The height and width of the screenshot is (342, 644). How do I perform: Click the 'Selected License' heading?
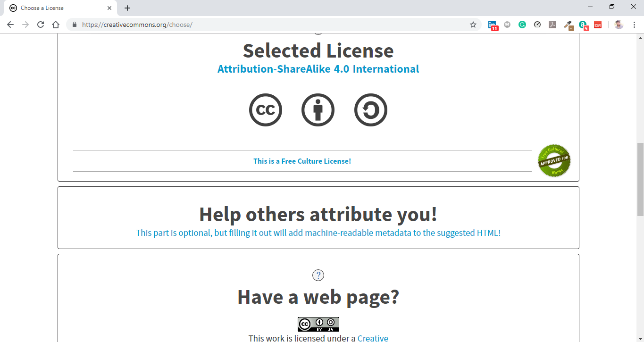tap(318, 50)
